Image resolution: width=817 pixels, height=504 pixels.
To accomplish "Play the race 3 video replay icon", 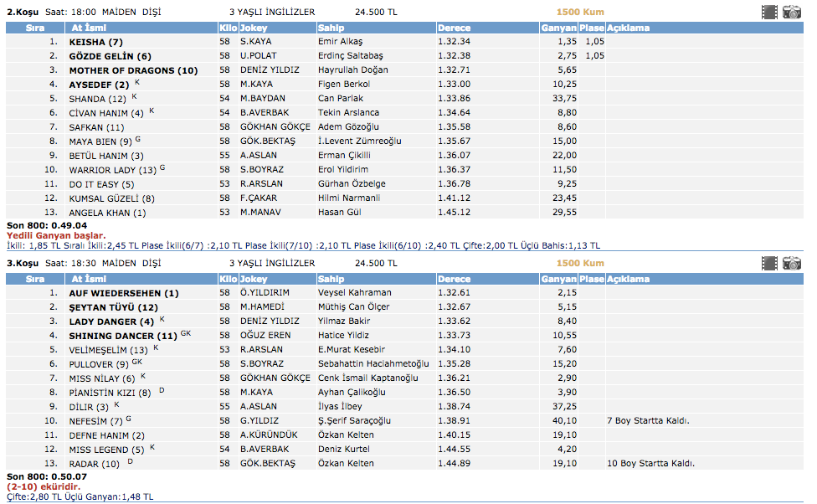I will 769,264.
